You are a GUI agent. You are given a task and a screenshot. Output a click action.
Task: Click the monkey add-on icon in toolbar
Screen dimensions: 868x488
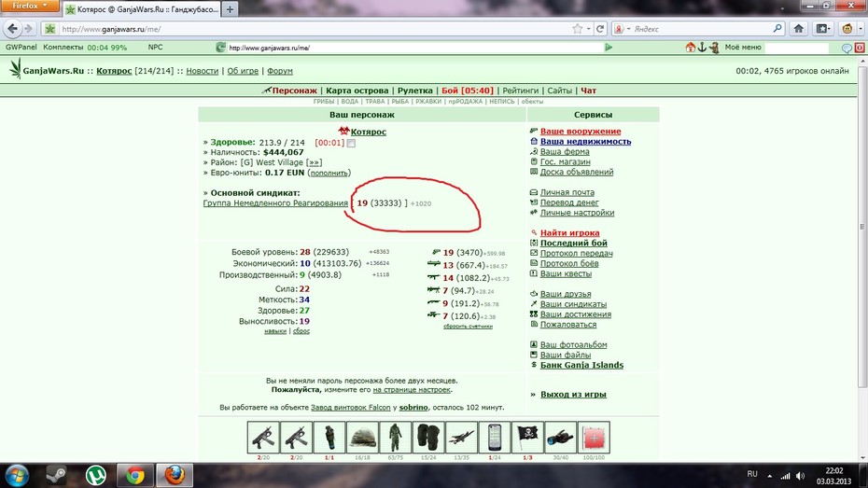click(847, 29)
